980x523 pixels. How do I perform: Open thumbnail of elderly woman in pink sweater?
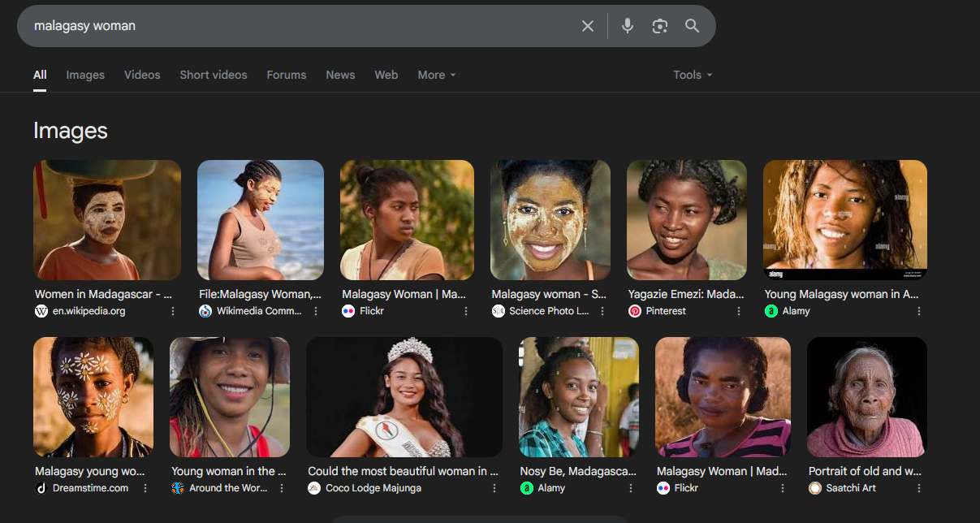(x=867, y=397)
